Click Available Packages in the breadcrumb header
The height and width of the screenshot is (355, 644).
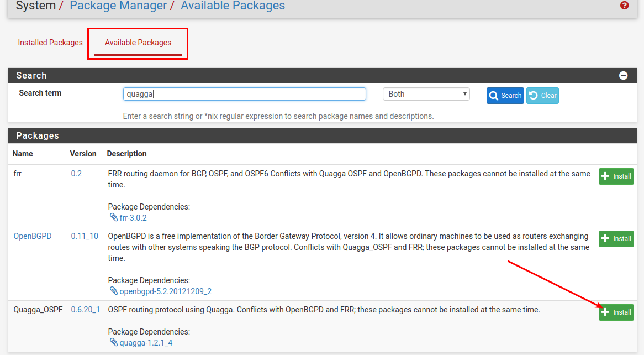[233, 6]
